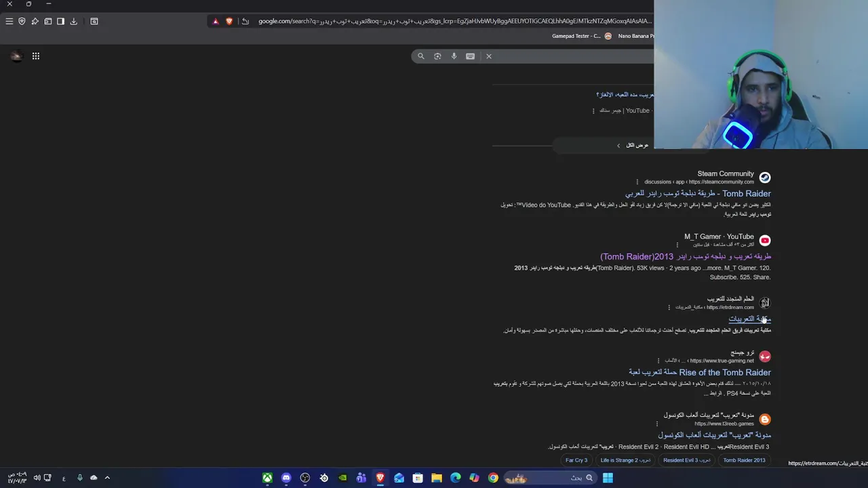Click the true-gaming site favicon
The height and width of the screenshot is (488, 868).
tap(765, 357)
